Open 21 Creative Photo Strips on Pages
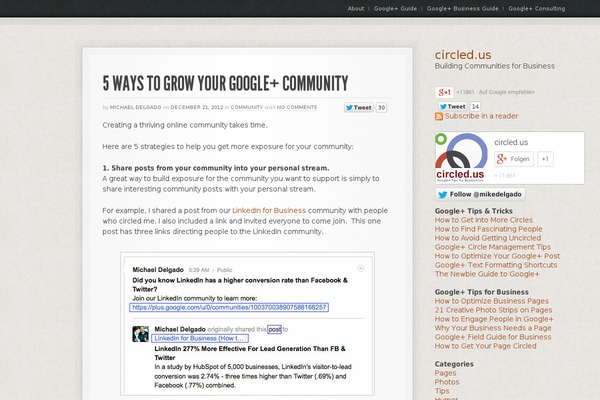Screen dimensions: 600x400 pos(493,310)
